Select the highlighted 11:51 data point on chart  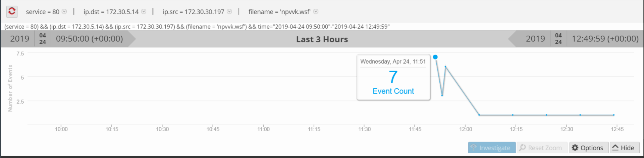click(x=435, y=57)
